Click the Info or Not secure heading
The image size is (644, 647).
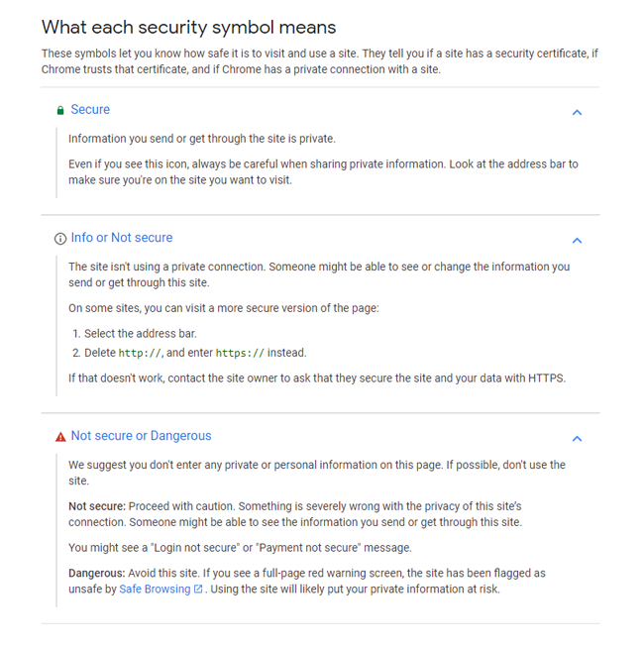click(122, 238)
